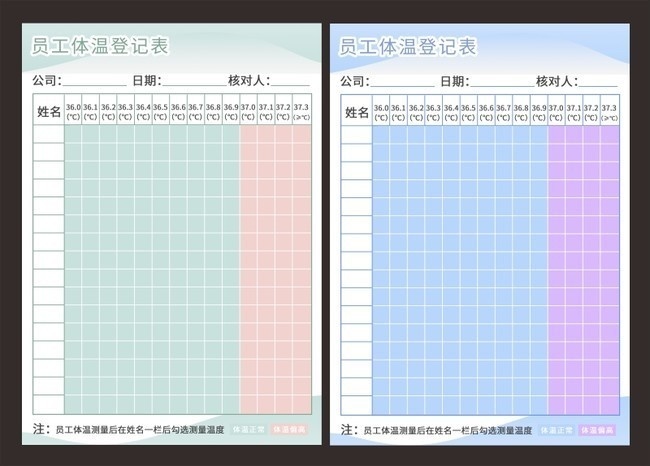
Task: Select the 36.6 column header on blue form
Action: (x=486, y=110)
